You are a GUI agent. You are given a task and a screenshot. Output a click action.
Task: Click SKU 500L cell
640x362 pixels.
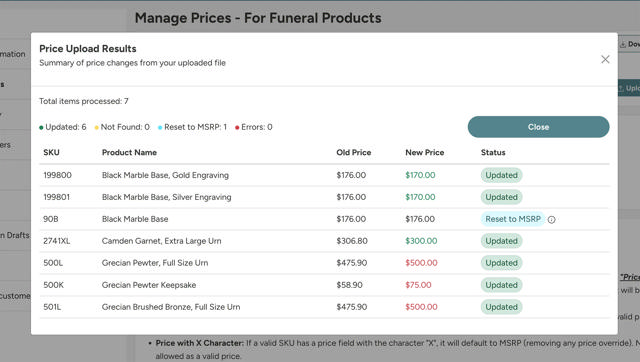point(53,263)
